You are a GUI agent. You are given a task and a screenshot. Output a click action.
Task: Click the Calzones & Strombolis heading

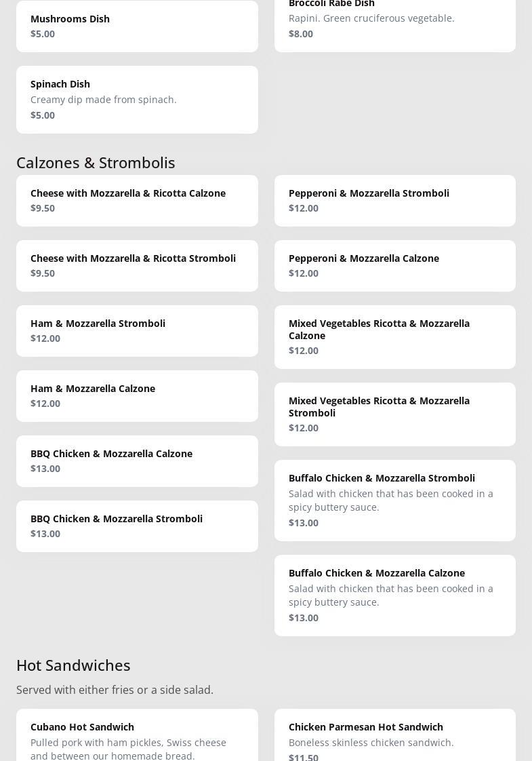[96, 163]
